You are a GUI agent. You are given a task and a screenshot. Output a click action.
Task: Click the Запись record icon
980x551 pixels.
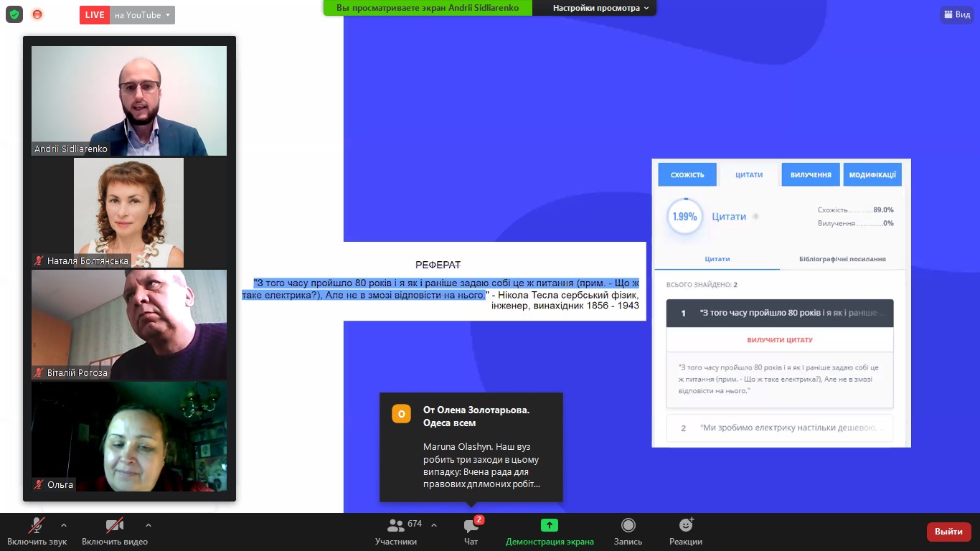tap(628, 525)
